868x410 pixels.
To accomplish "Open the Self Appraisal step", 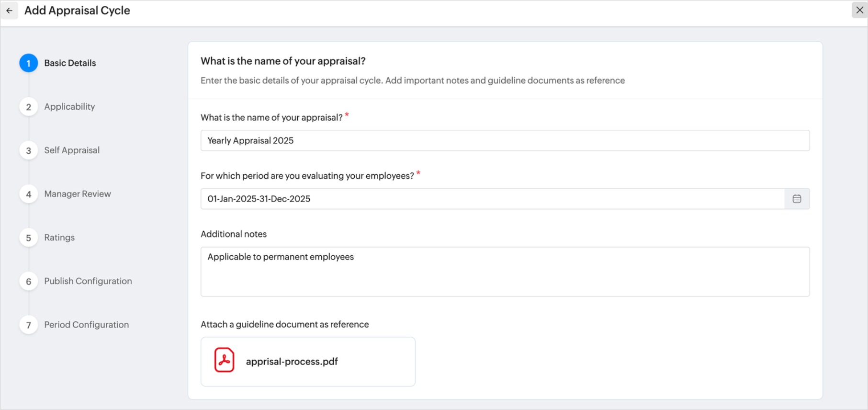I will coord(72,150).
